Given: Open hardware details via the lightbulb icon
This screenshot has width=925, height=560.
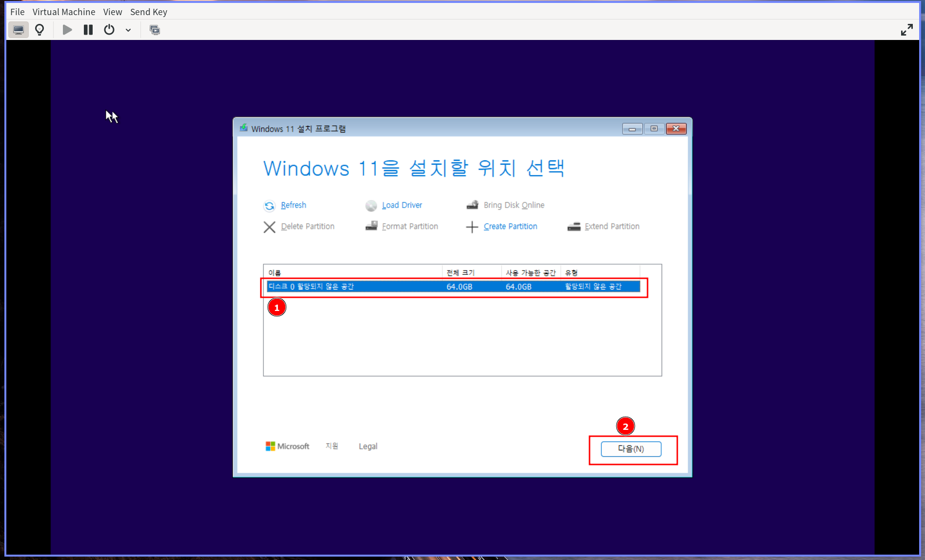Looking at the screenshot, I should pyautogui.click(x=39, y=30).
